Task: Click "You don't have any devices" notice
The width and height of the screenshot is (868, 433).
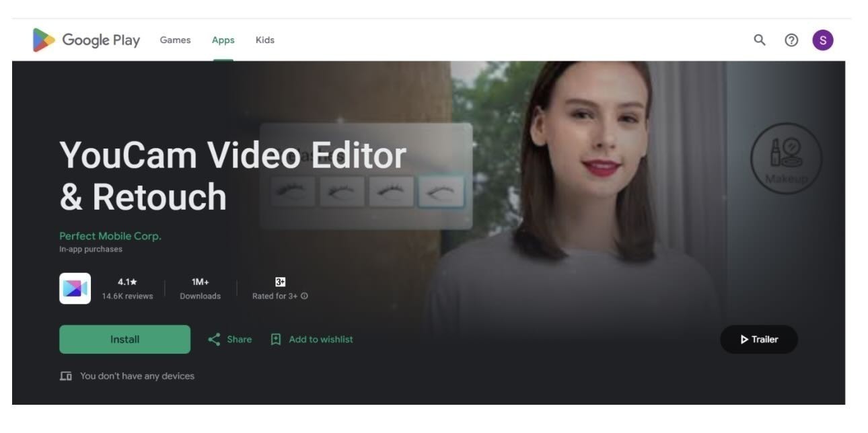Action: [x=137, y=376]
